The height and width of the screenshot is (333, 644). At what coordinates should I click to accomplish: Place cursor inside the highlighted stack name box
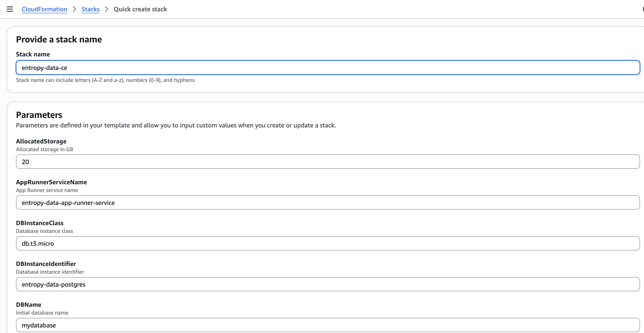click(x=150, y=67)
